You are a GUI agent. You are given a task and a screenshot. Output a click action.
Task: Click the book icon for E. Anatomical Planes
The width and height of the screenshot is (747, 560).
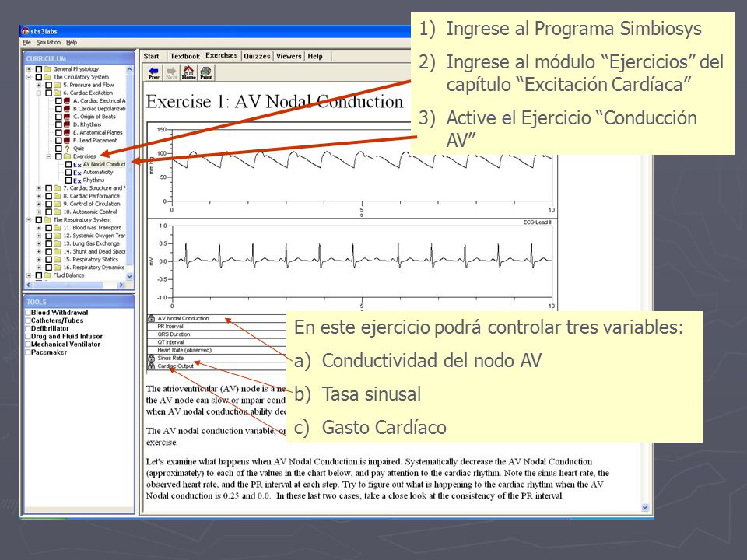point(67,132)
